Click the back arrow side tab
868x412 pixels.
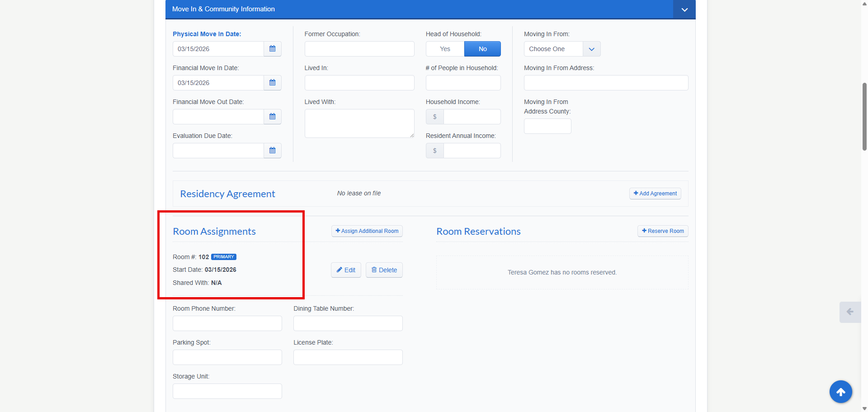(850, 312)
